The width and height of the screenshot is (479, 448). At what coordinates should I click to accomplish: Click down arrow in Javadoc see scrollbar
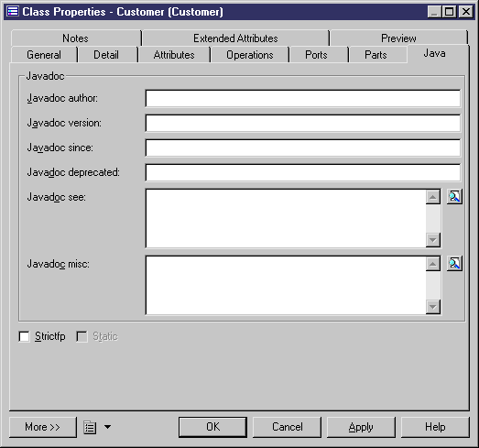(433, 240)
